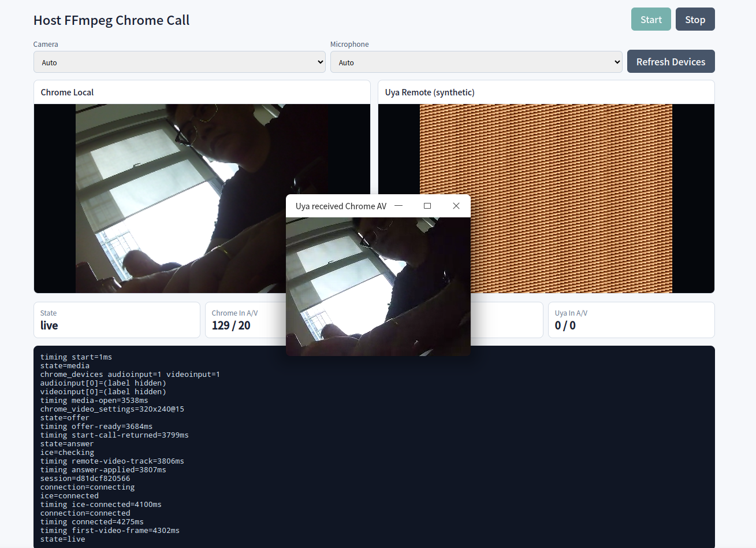Click log line state=offer

(x=65, y=418)
